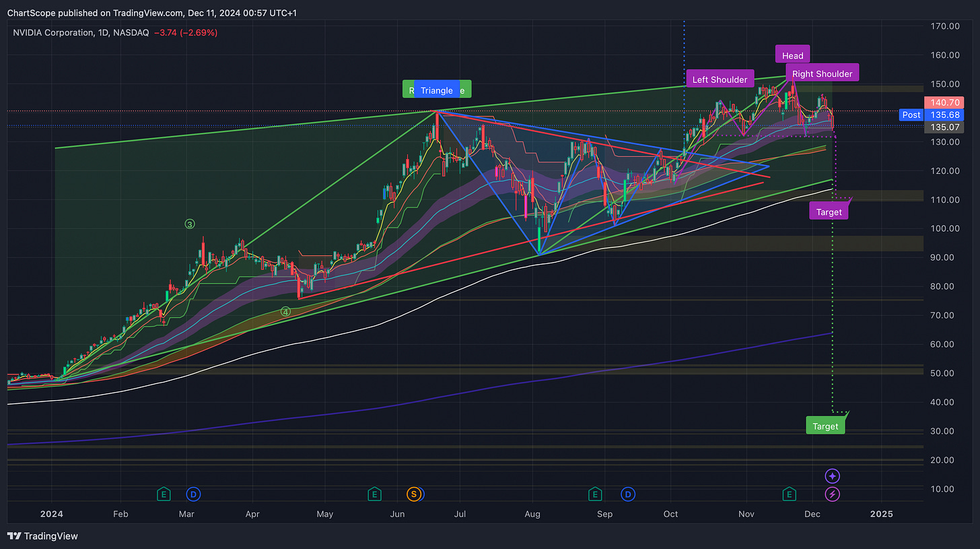The image size is (980, 549).
Task: Click the TradingView logo
Action: click(x=42, y=536)
